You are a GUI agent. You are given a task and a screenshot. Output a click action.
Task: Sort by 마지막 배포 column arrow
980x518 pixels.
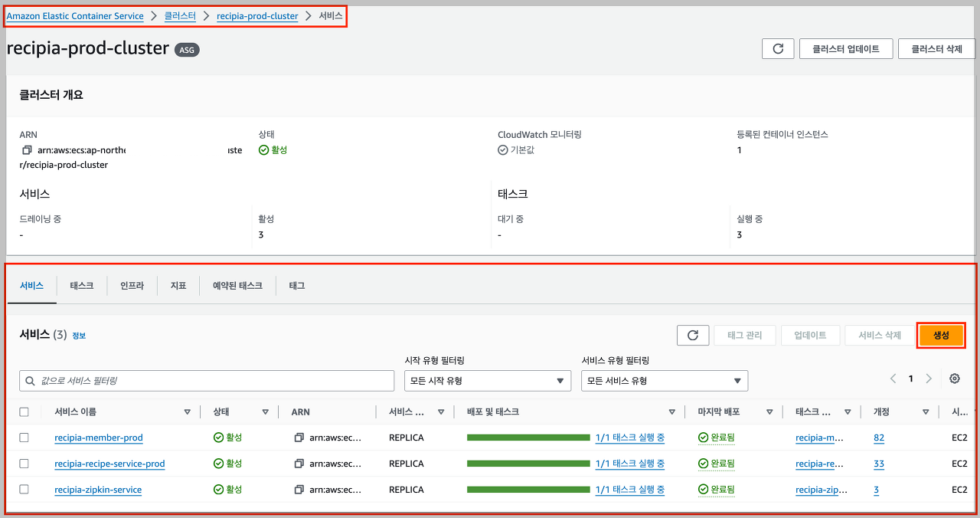click(769, 412)
